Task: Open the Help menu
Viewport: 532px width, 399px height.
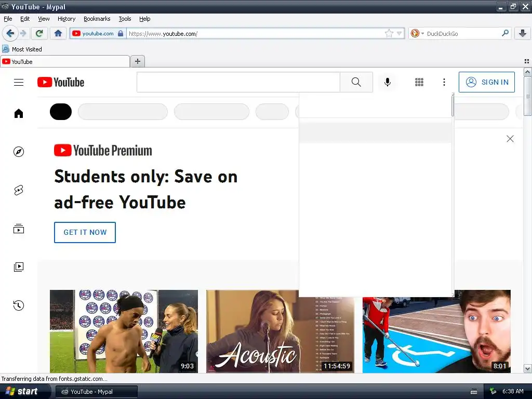Action: tap(145, 19)
